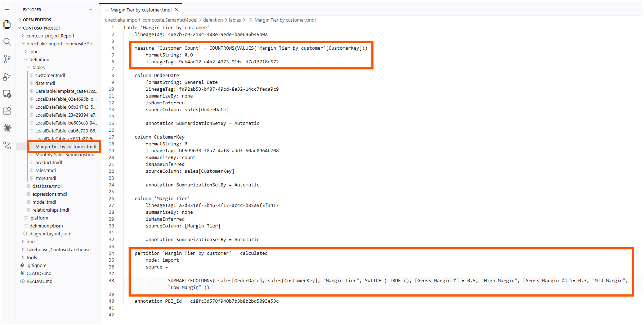Open database.tmdl file
The height and width of the screenshot is (325, 644).
(47, 186)
